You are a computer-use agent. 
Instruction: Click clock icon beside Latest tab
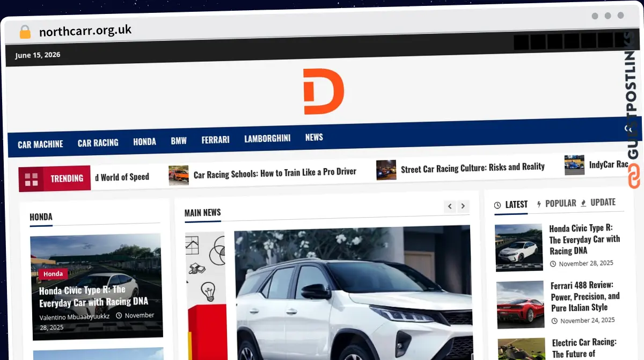click(497, 205)
